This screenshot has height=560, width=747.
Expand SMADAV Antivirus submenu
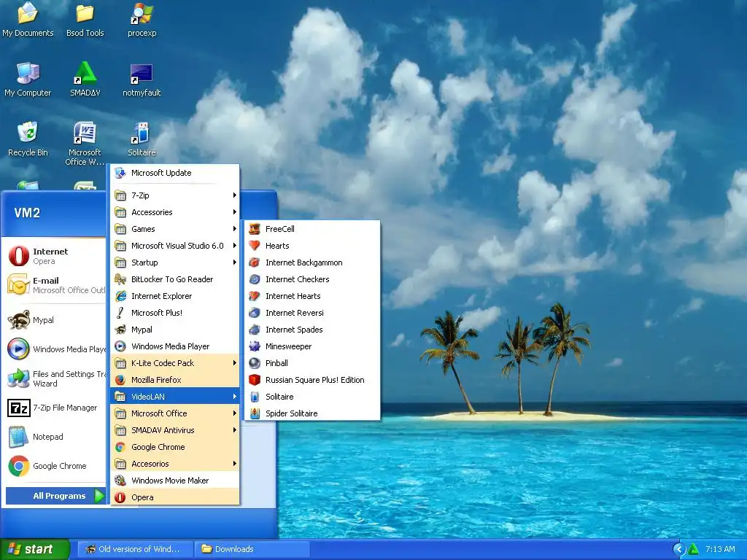tap(175, 430)
